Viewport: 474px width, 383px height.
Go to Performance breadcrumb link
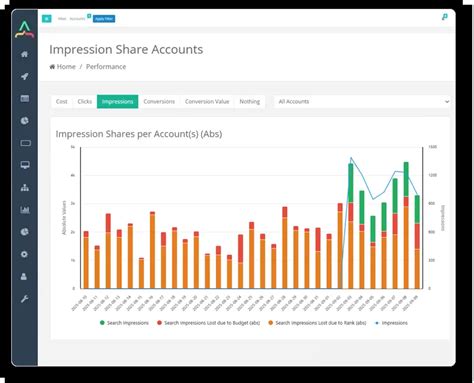pos(106,67)
